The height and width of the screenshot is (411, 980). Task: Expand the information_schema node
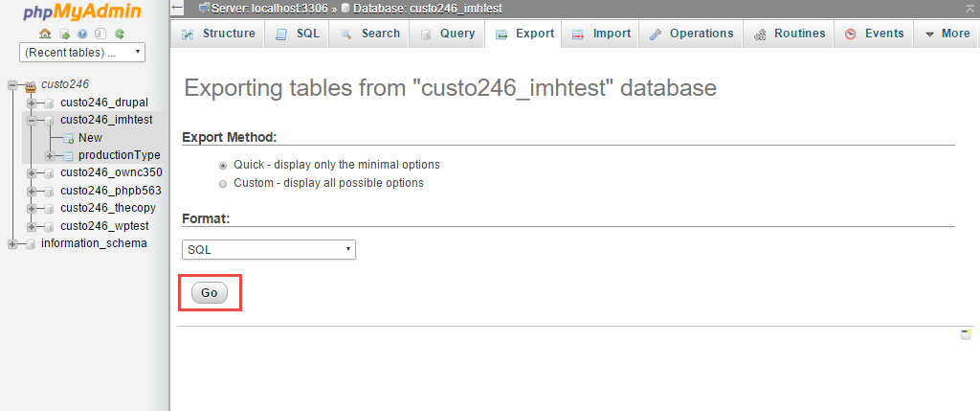11,244
